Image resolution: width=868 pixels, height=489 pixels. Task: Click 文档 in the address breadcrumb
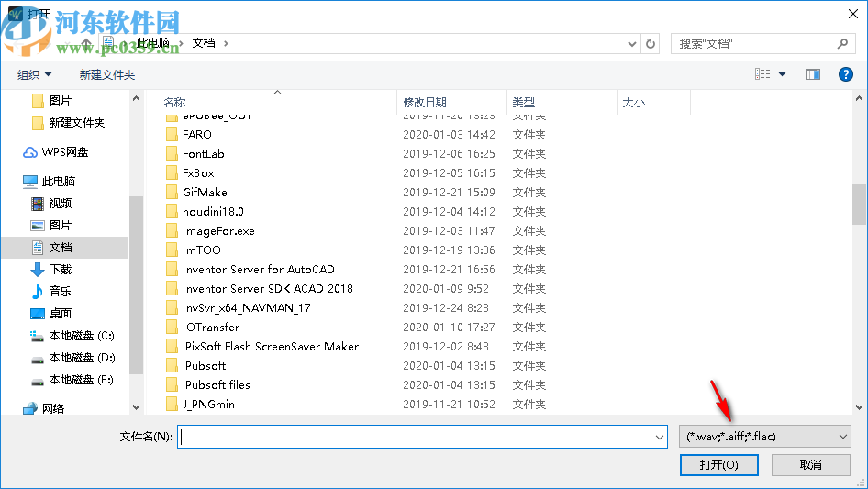[x=203, y=43]
